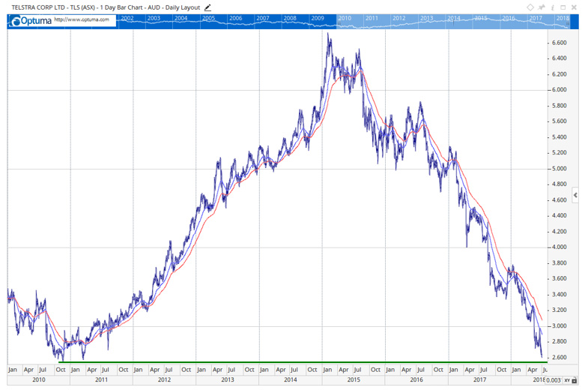Jump to 2004 in the overview strip
This screenshot has width=588, height=390.
181,18
